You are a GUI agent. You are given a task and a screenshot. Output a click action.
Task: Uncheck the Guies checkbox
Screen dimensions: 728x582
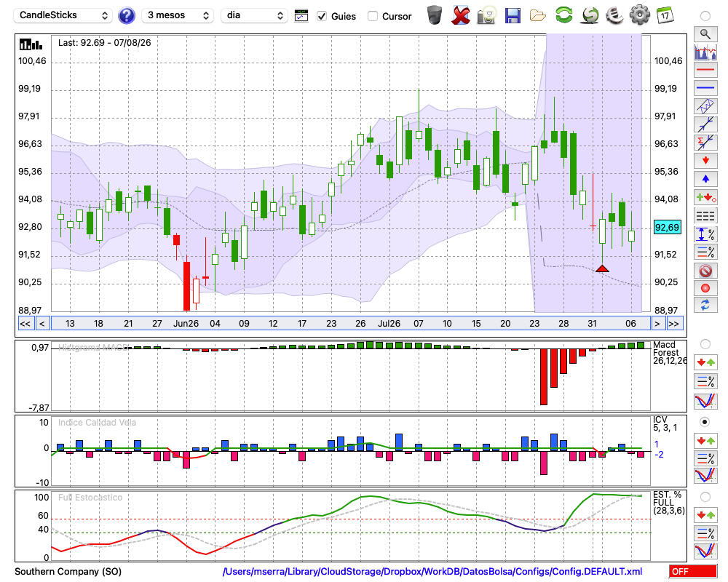(x=321, y=16)
